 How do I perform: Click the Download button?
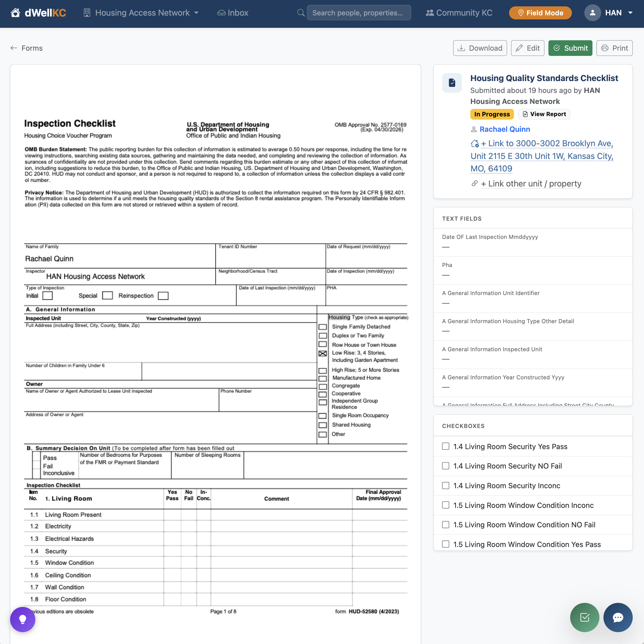(480, 48)
